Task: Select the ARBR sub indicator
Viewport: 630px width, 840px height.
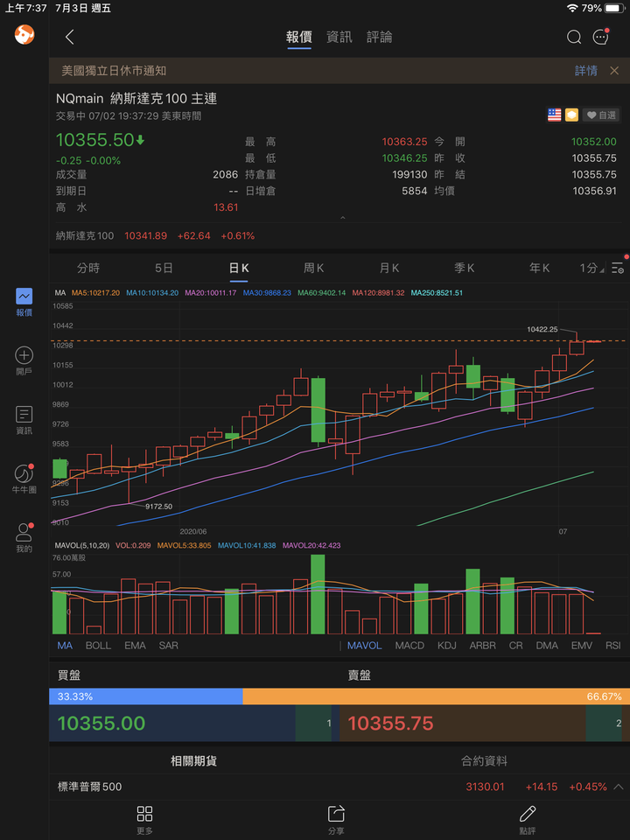Action: point(483,646)
